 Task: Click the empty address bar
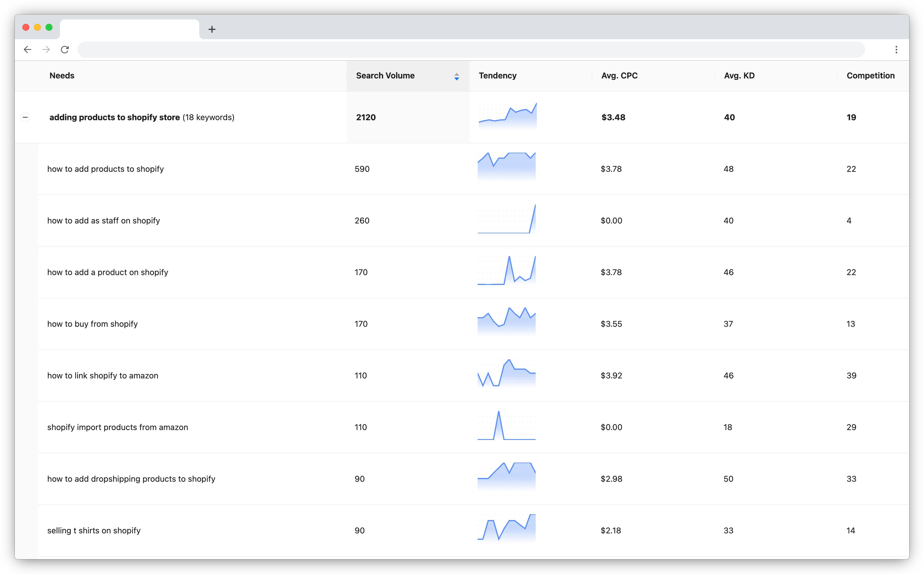point(471,50)
